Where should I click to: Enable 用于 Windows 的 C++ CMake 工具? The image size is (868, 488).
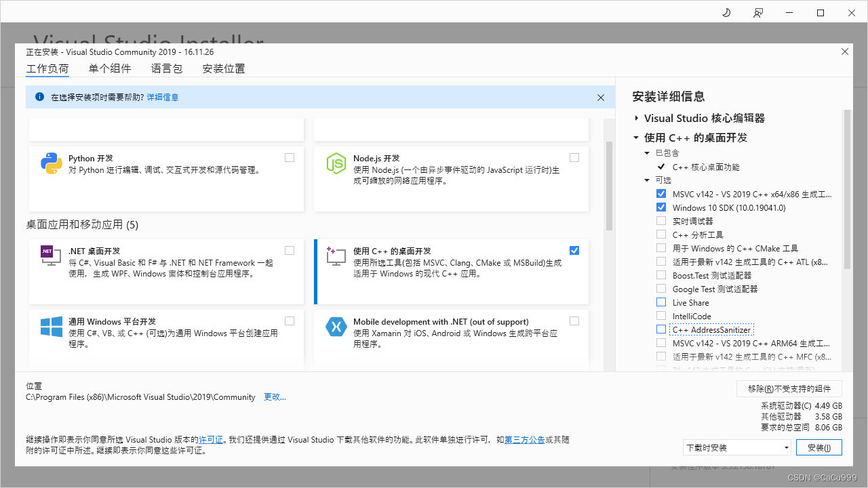coord(661,248)
